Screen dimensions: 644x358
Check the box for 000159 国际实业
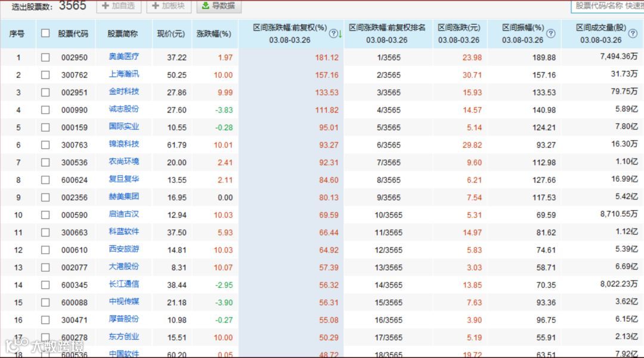(x=45, y=127)
